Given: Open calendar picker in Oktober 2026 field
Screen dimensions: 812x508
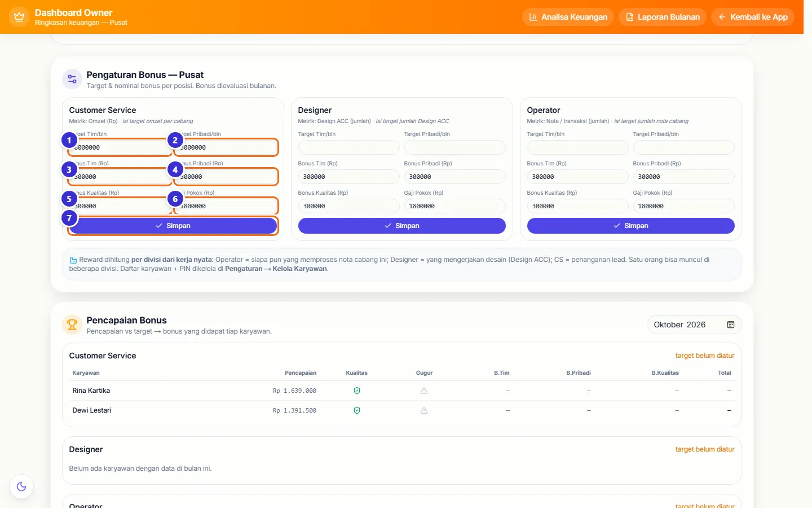Looking at the screenshot, I should pos(730,325).
